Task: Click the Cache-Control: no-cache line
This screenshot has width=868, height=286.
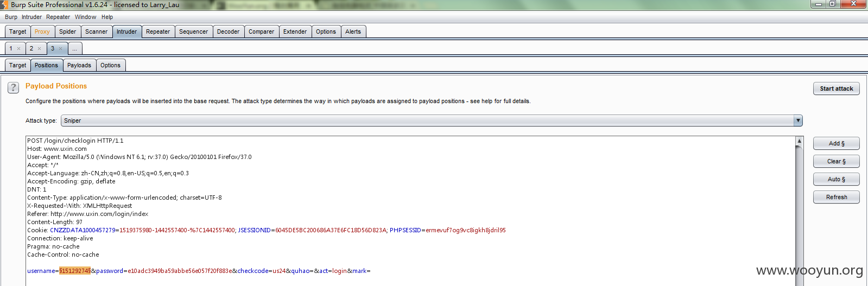Action: pos(63,255)
